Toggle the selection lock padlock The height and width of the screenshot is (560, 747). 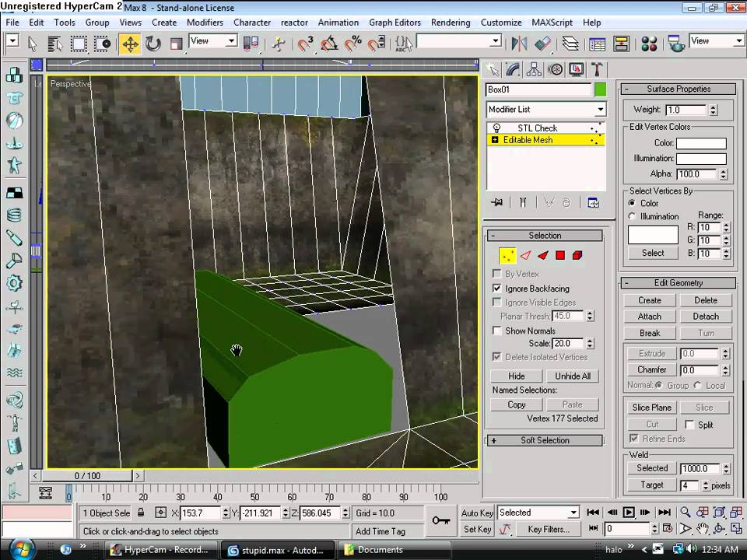click(x=141, y=513)
